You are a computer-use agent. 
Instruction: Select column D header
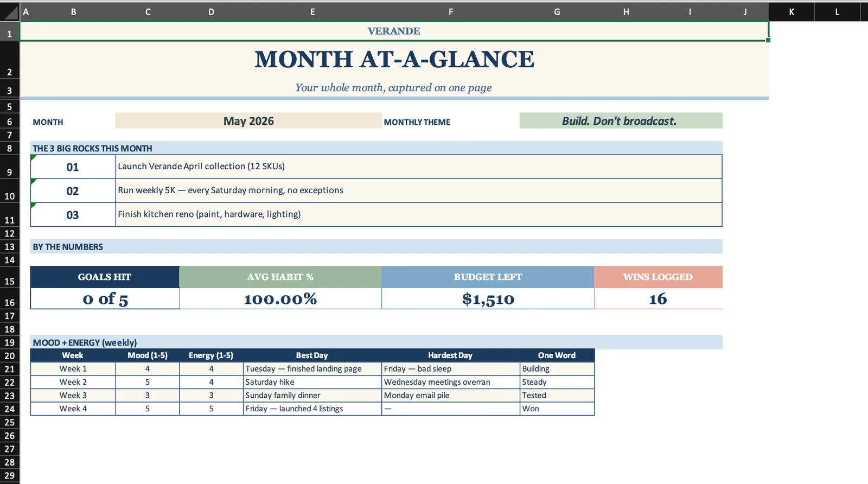(x=211, y=11)
